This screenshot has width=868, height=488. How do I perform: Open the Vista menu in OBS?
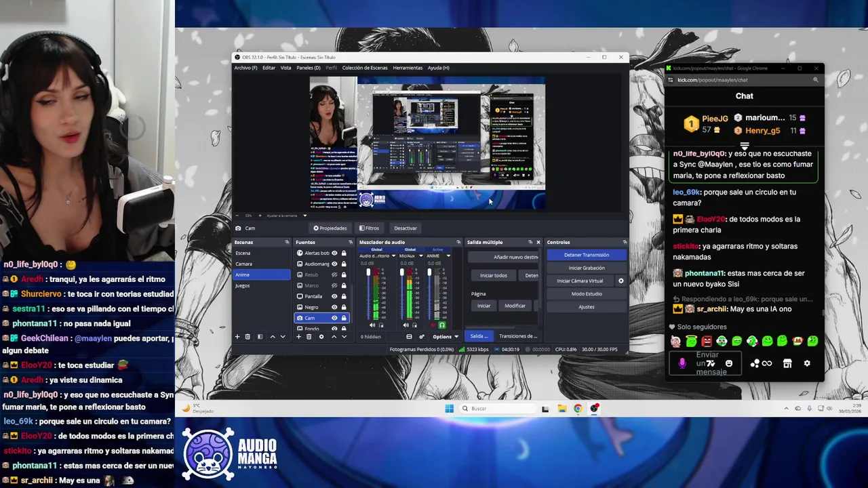286,68
